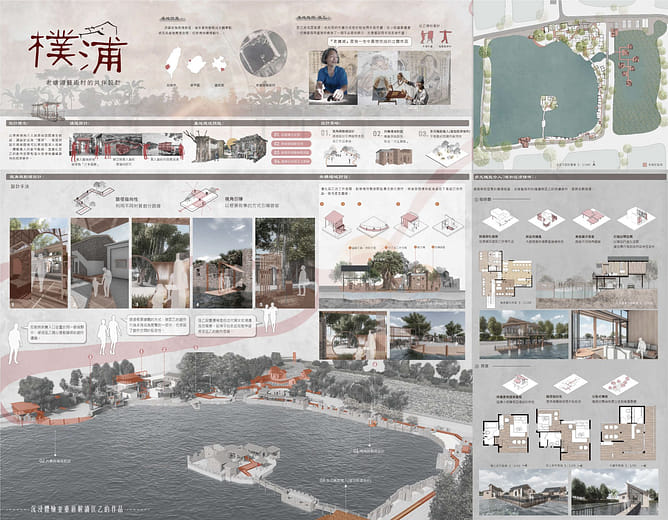Open the render of sloped-roof house by railing
This screenshot has width=668, height=520.
[x=615, y=492]
